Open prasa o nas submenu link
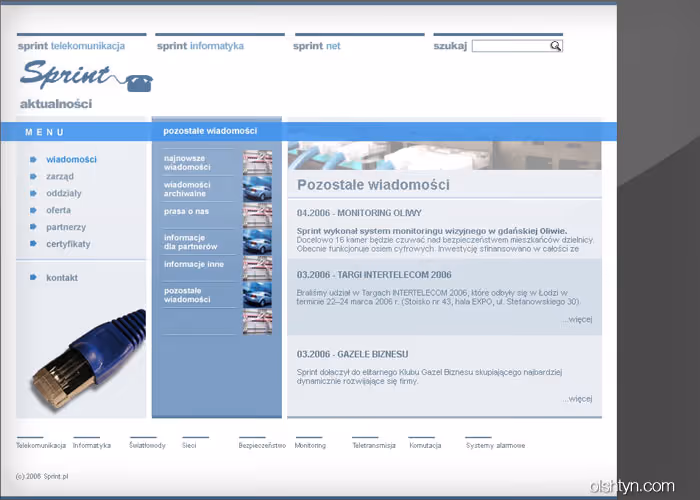 (x=187, y=211)
